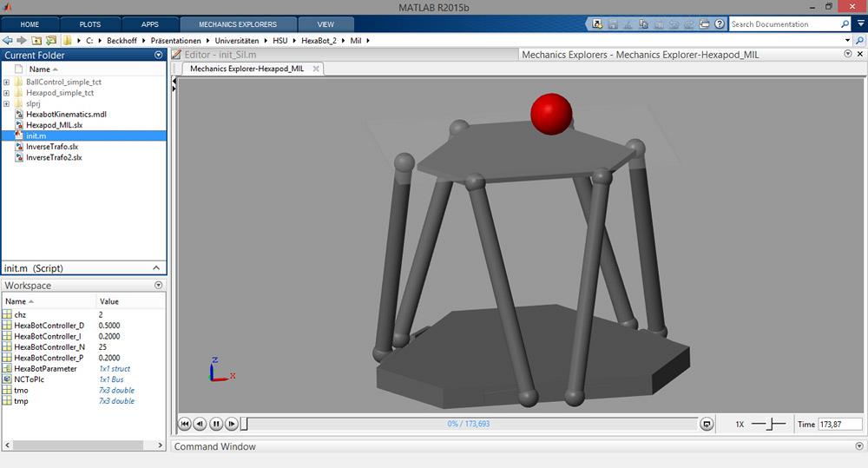This screenshot has width=868, height=468.
Task: Toggle the loop animation button
Action: (707, 424)
